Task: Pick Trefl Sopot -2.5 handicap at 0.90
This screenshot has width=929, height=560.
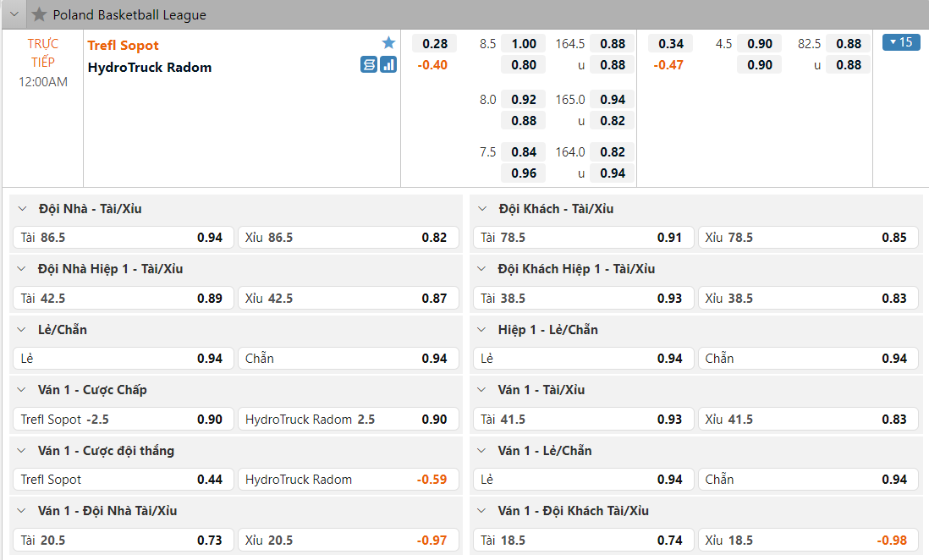Action: (x=122, y=420)
